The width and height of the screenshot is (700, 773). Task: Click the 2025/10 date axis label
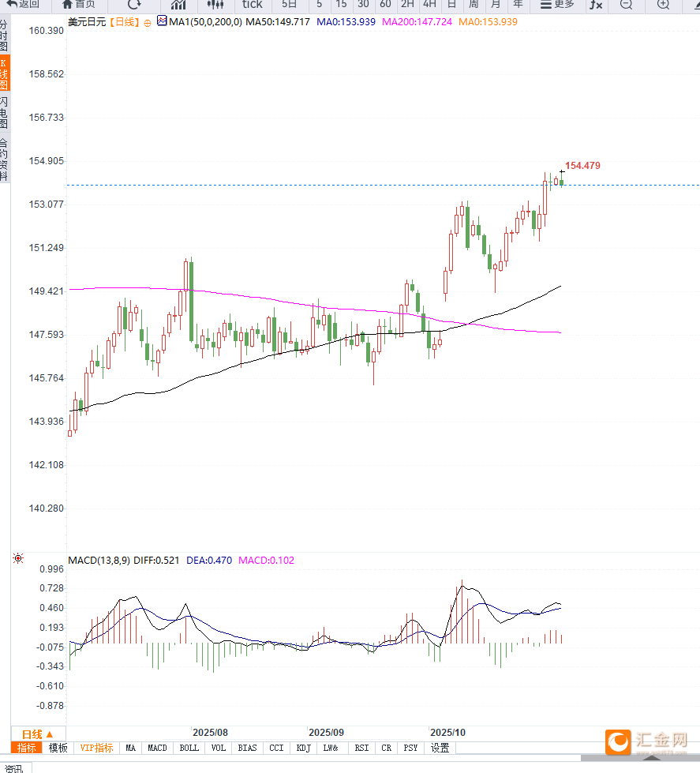(x=447, y=733)
